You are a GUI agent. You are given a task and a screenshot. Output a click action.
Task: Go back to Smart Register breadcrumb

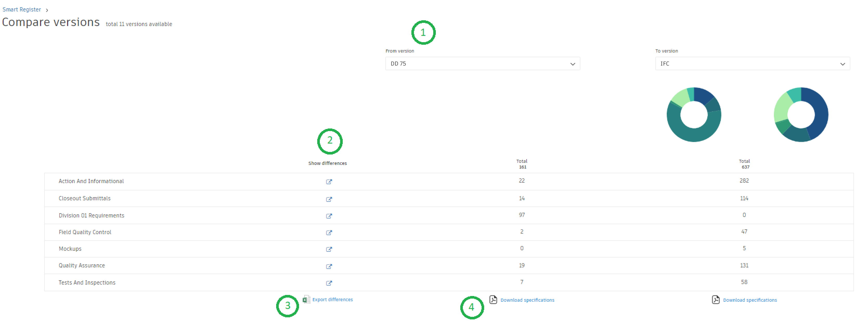tap(22, 9)
